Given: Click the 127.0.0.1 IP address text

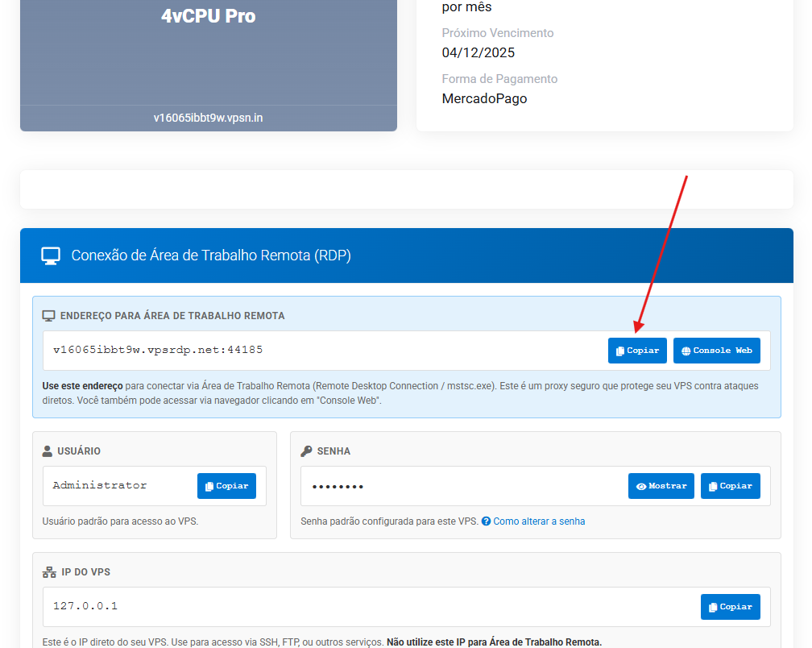Looking at the screenshot, I should coord(85,605).
